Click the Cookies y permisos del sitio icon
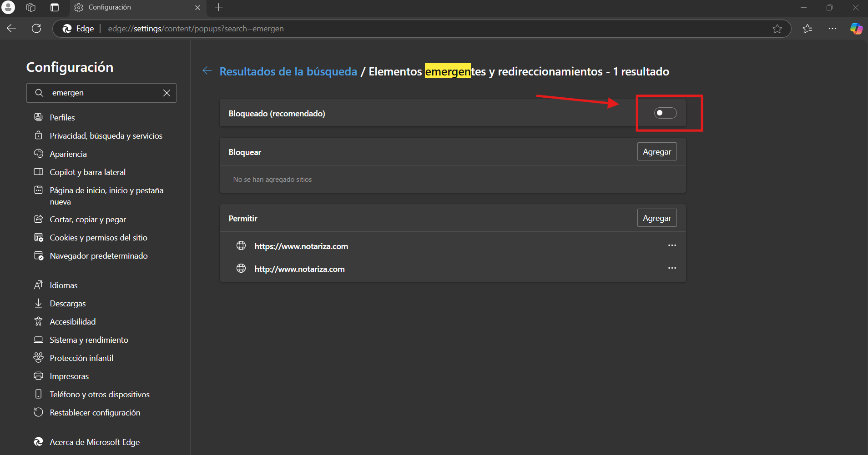 (39, 237)
